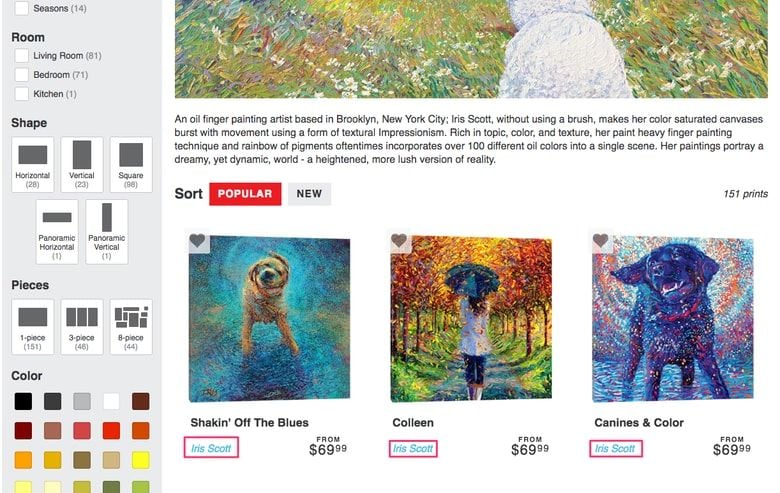The width and height of the screenshot is (780, 493).
Task: Switch sorting to New
Action: coord(309,194)
